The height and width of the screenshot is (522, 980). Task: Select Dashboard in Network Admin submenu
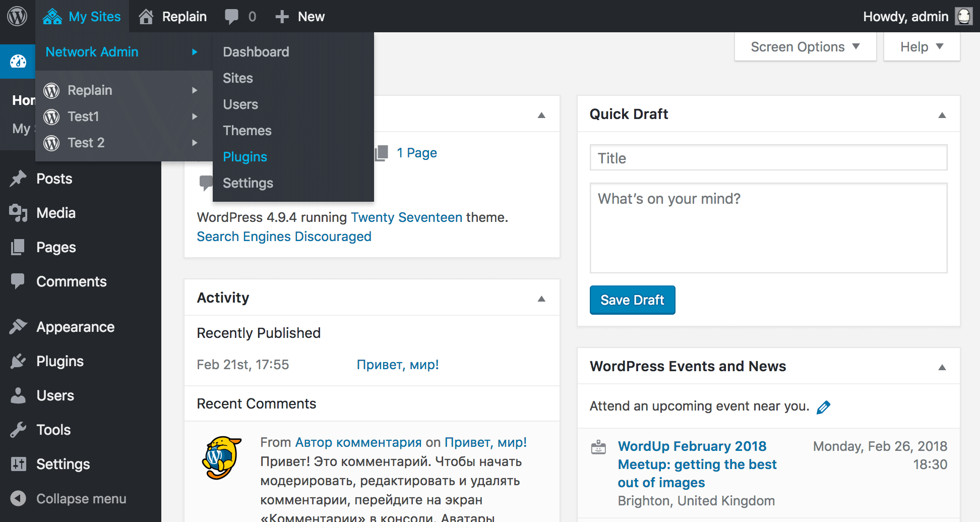click(x=256, y=52)
